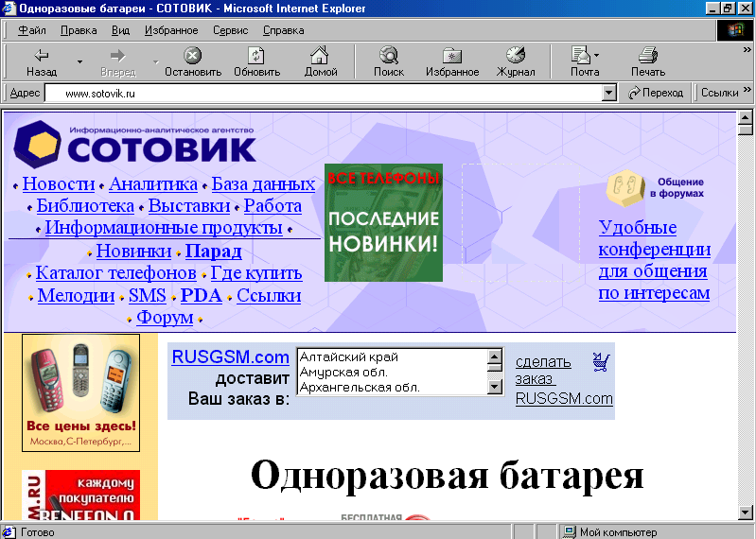Click page scrollbar up arrow
756x539 pixels.
pyautogui.click(x=745, y=118)
